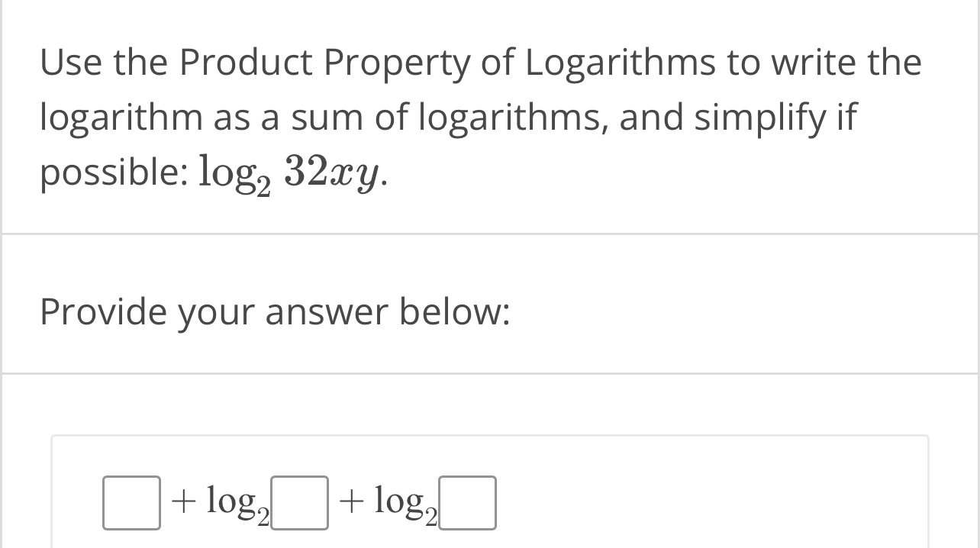Click the blank area right of the answer boxes
980x548 pixels.
[687, 502]
